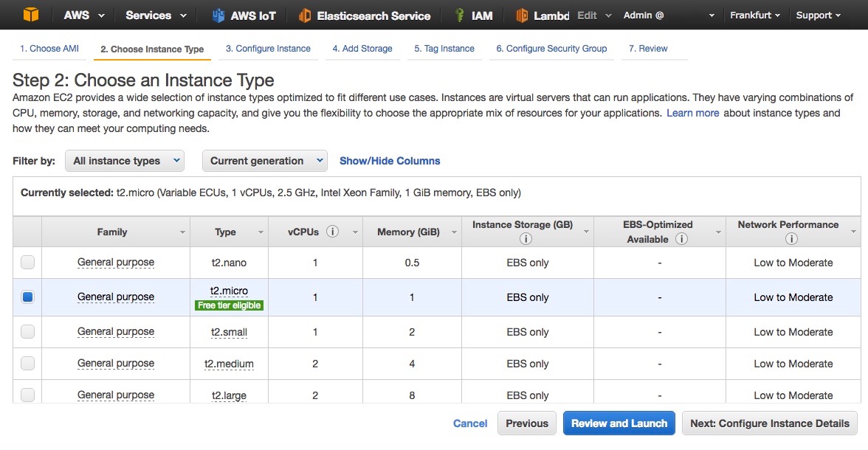Screen dimensions: 868x450
Task: Select the t2.medium instance checkbox
Action: (27, 364)
